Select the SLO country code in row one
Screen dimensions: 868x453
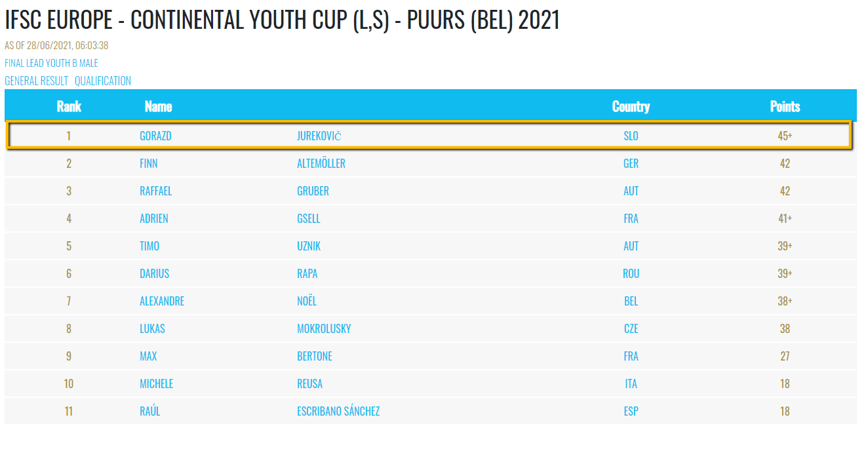(x=631, y=136)
